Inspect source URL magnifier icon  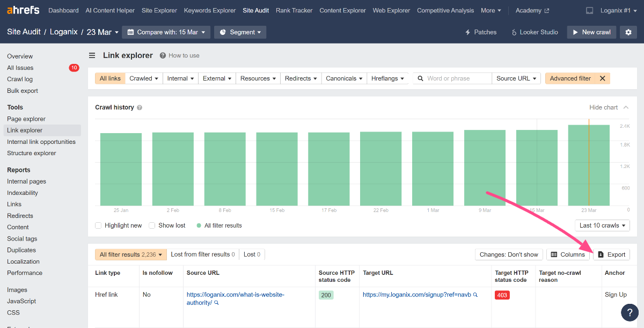(216, 303)
